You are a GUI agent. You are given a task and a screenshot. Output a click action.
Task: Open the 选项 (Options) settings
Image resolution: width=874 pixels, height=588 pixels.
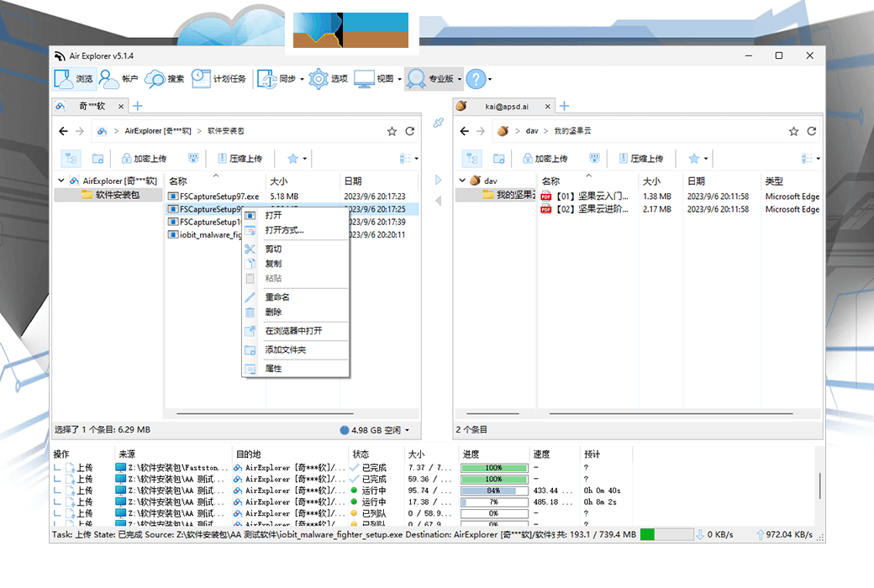click(x=332, y=78)
